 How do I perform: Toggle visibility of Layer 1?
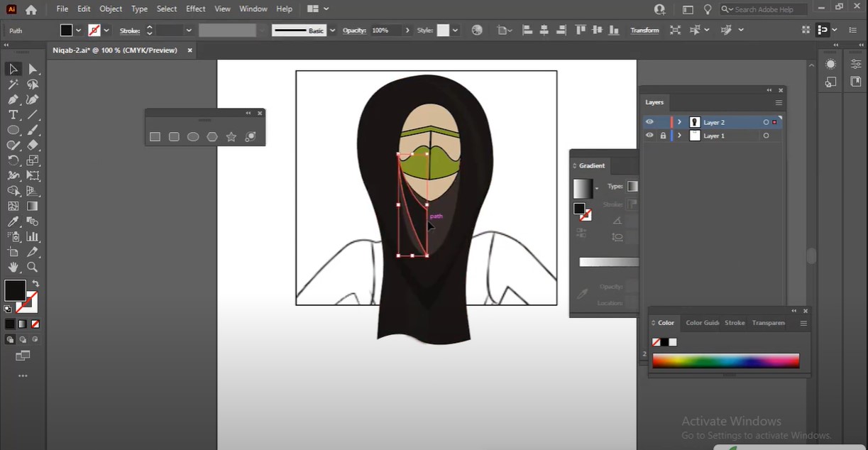click(x=649, y=136)
